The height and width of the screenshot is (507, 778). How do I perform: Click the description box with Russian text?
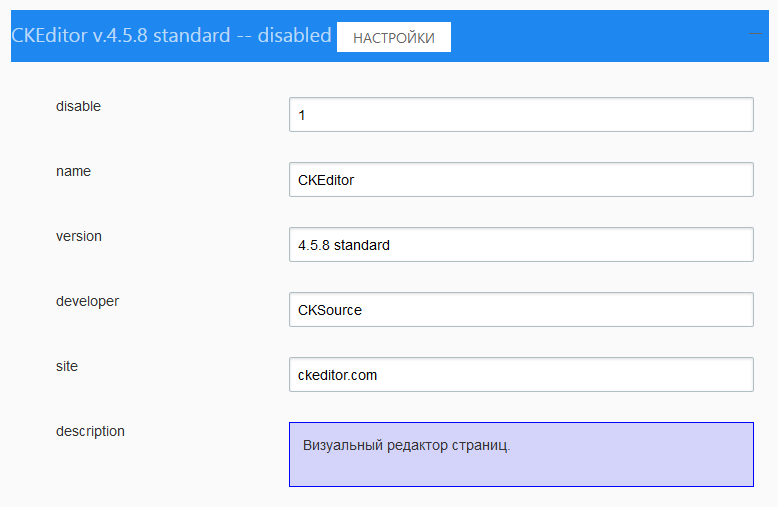pos(521,454)
